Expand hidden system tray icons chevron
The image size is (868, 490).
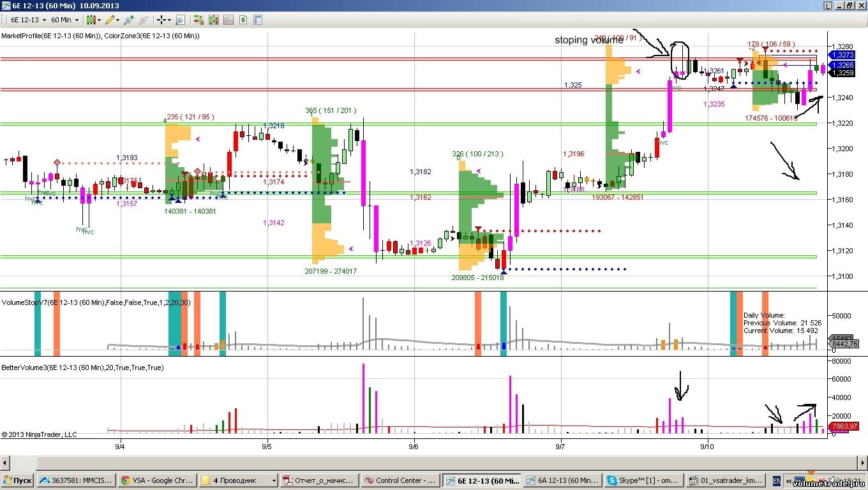[789, 481]
